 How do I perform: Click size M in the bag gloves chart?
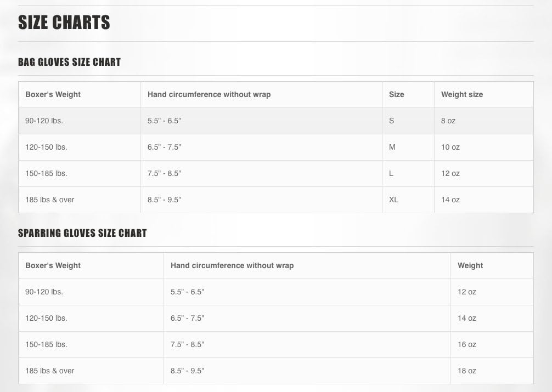[392, 147]
